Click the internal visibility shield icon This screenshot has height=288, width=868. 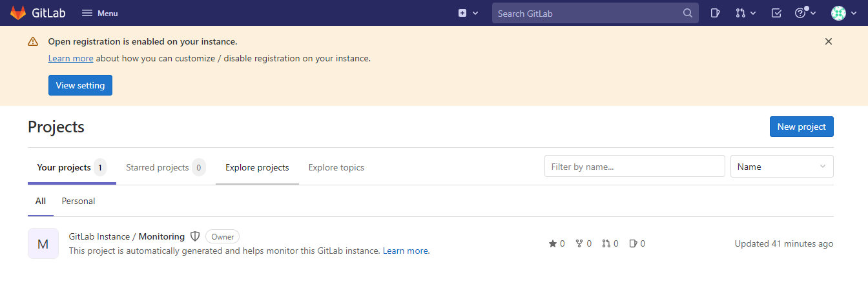pos(195,236)
